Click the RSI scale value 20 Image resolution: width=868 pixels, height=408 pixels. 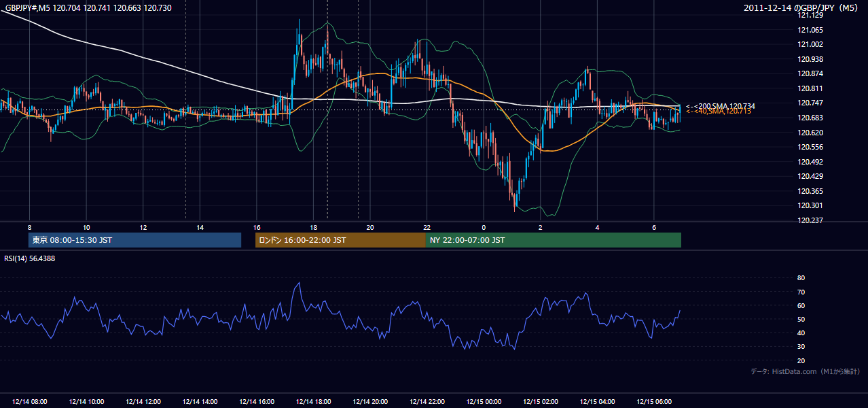click(801, 360)
